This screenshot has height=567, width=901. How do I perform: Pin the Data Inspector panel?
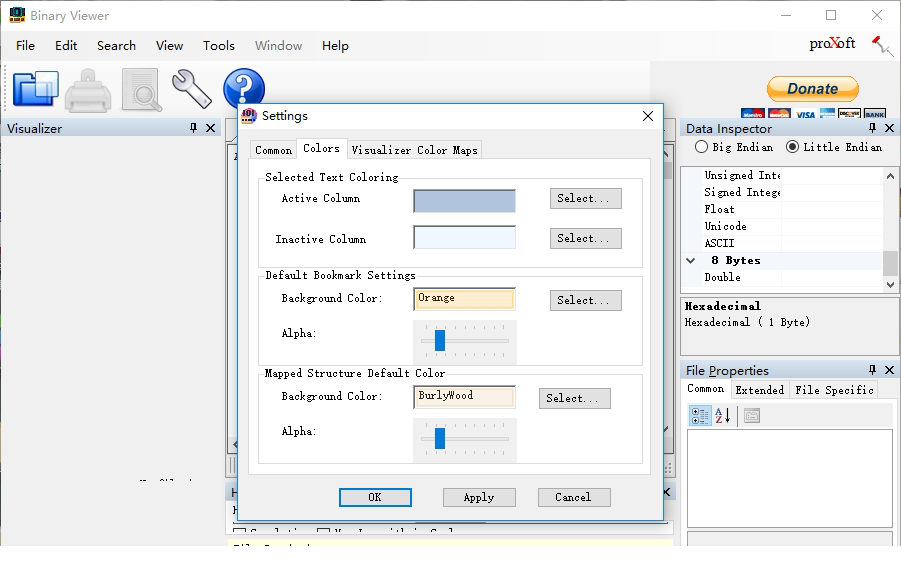tap(872, 128)
